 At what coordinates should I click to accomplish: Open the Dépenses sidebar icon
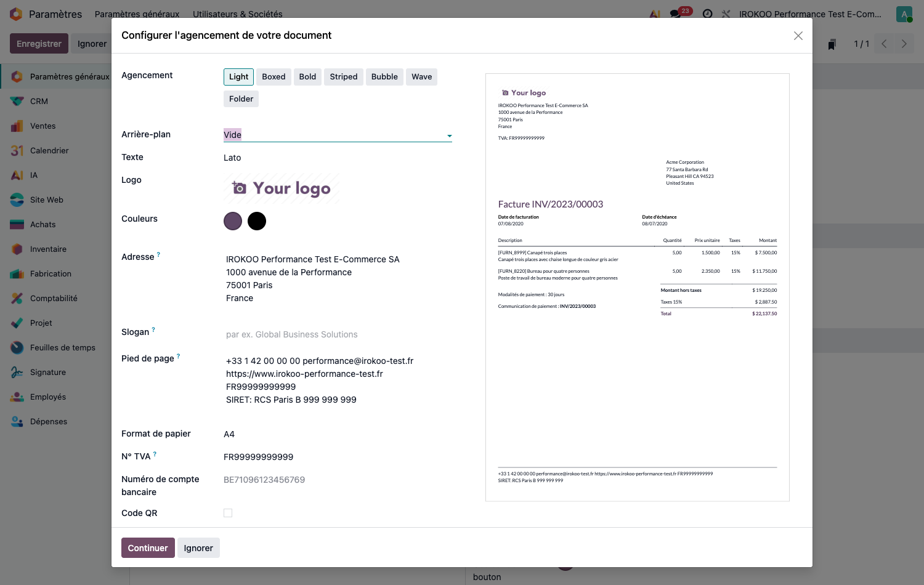pyautogui.click(x=17, y=421)
